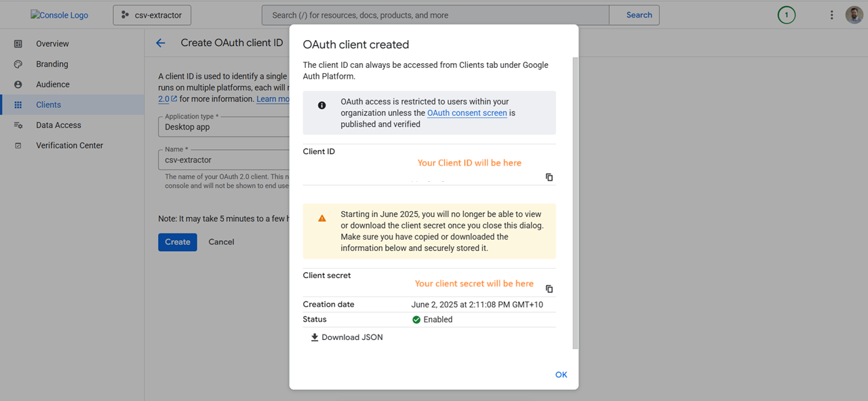Viewport: 868px width, 401px height.
Task: Follow the OAuth consent screen link
Action: (467, 113)
